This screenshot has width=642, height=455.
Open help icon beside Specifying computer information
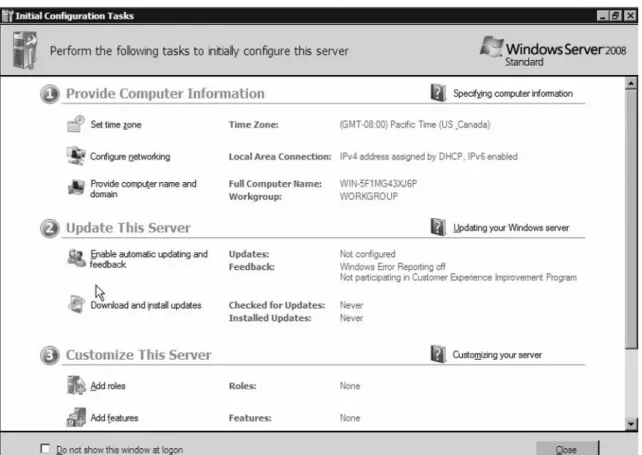[438, 93]
